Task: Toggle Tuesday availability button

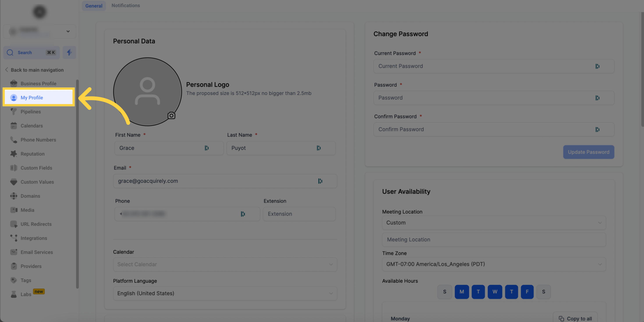Action: pyautogui.click(x=478, y=292)
